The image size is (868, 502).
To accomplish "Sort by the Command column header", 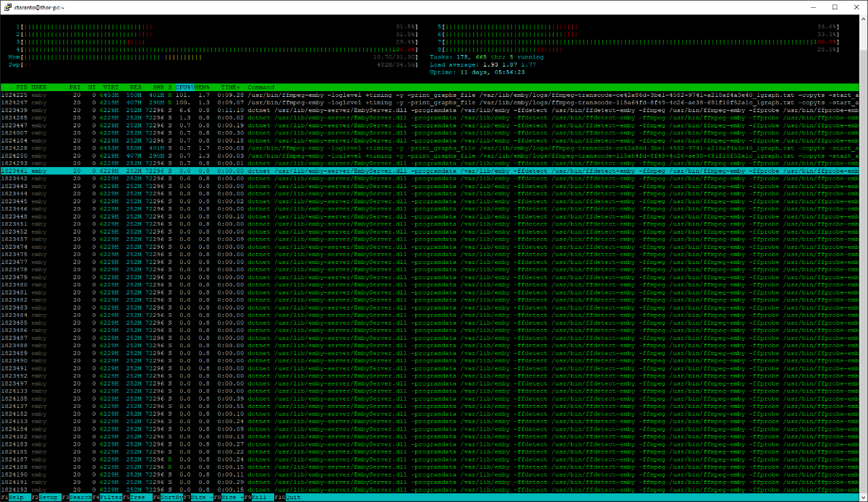I will tap(261, 87).
